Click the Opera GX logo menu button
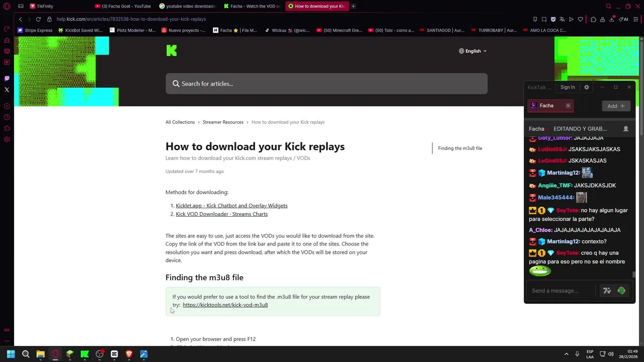The height and width of the screenshot is (362, 644). [x=7, y=6]
